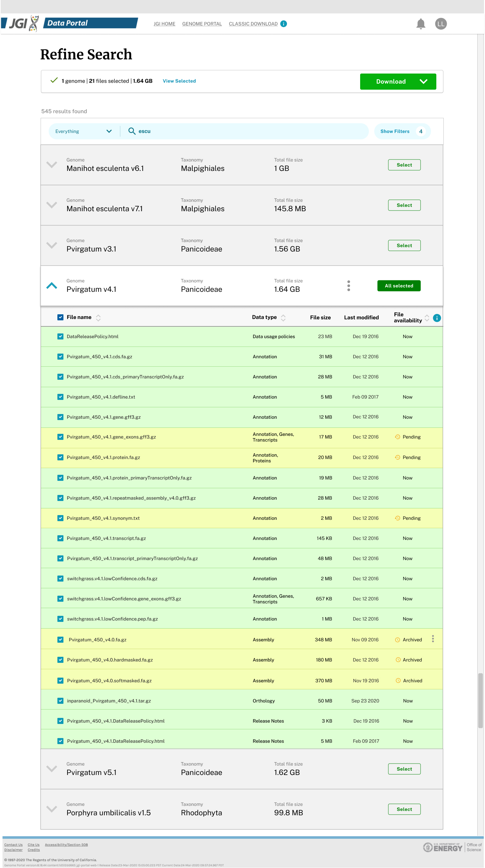The height and width of the screenshot is (868, 485).
Task: Click All selected button for Pvirgatum v4.1
Action: (399, 286)
